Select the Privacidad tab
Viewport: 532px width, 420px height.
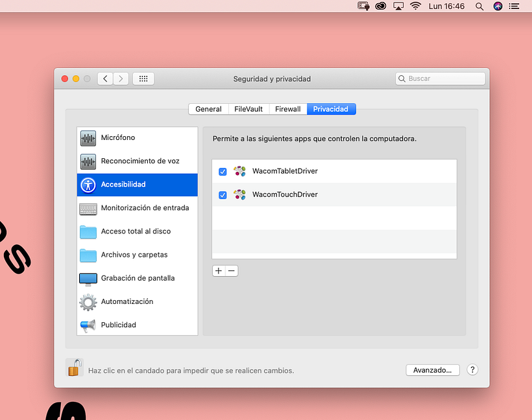click(x=331, y=109)
